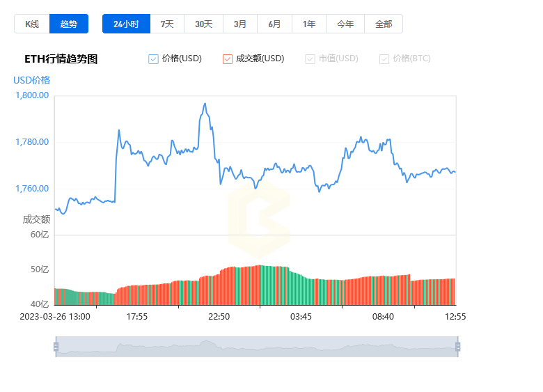
Task: View the 1年 price trend
Action: [x=309, y=24]
